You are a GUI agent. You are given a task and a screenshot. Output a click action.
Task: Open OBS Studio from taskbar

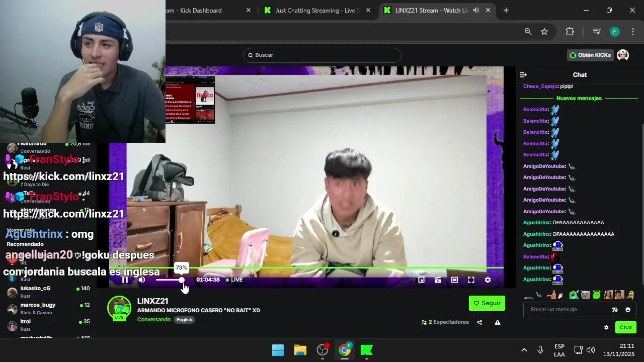[323, 350]
